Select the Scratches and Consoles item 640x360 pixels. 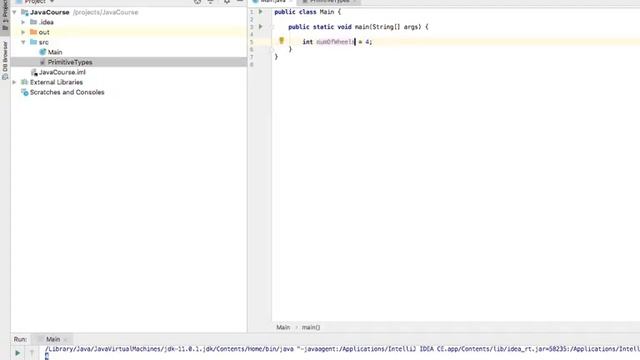tap(67, 92)
